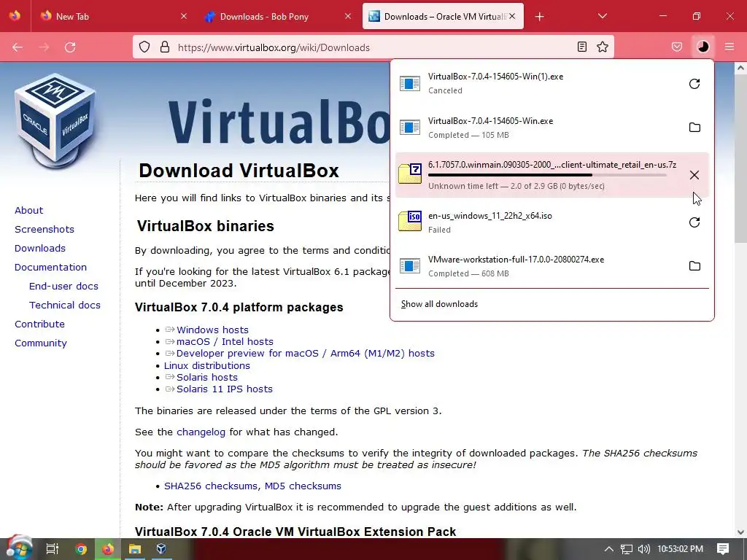Open the Windows Start button

click(x=19, y=548)
